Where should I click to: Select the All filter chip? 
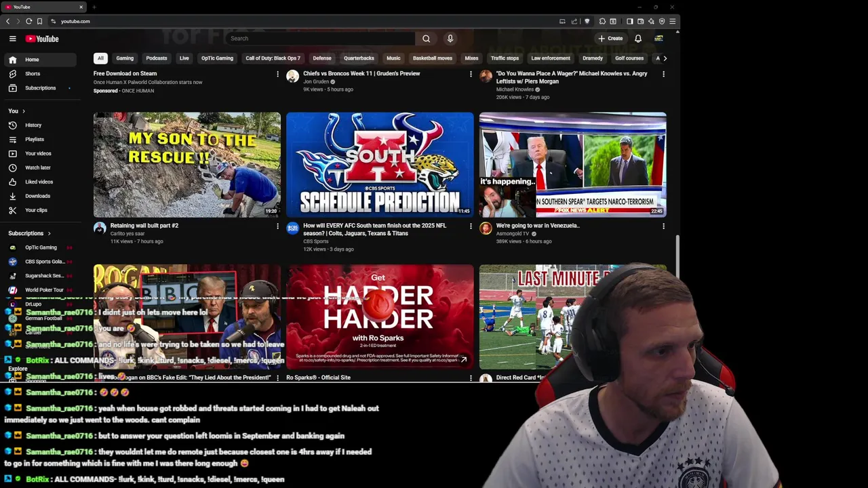[x=100, y=58]
